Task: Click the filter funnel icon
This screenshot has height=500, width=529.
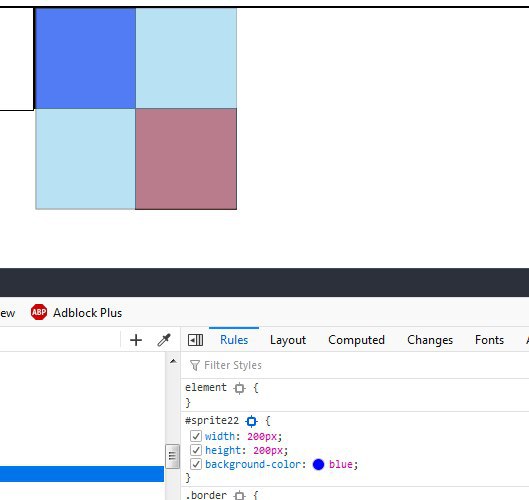Action: 195,365
